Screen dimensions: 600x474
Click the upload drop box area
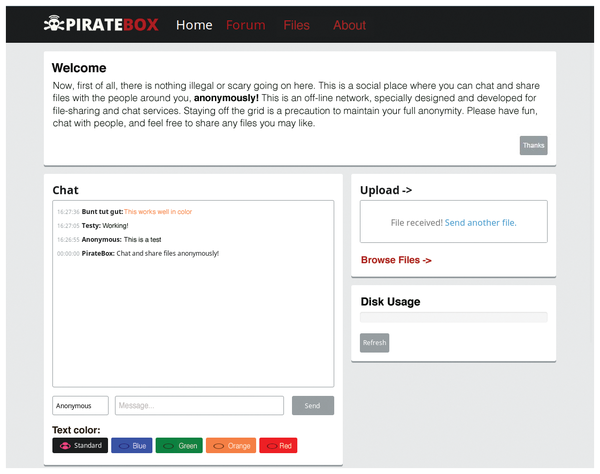pyautogui.click(x=453, y=222)
